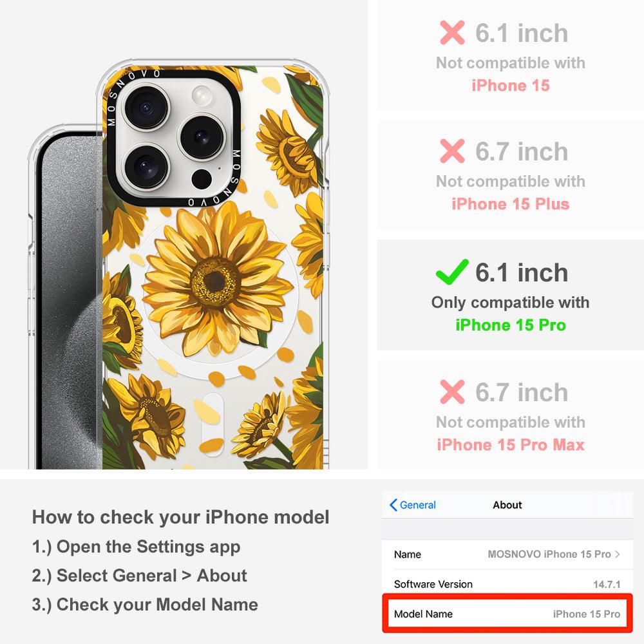Click the About title in settings header
The image size is (644, 644).
(507, 505)
